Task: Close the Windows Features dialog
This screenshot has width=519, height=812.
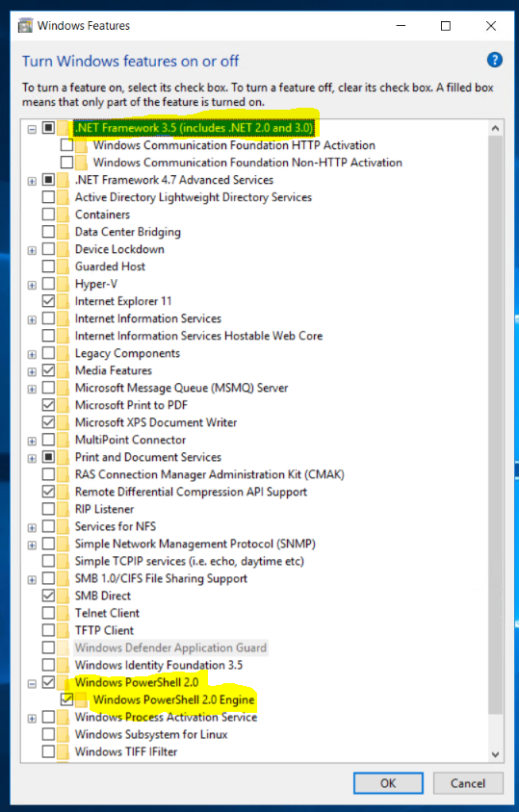Action: [x=490, y=26]
